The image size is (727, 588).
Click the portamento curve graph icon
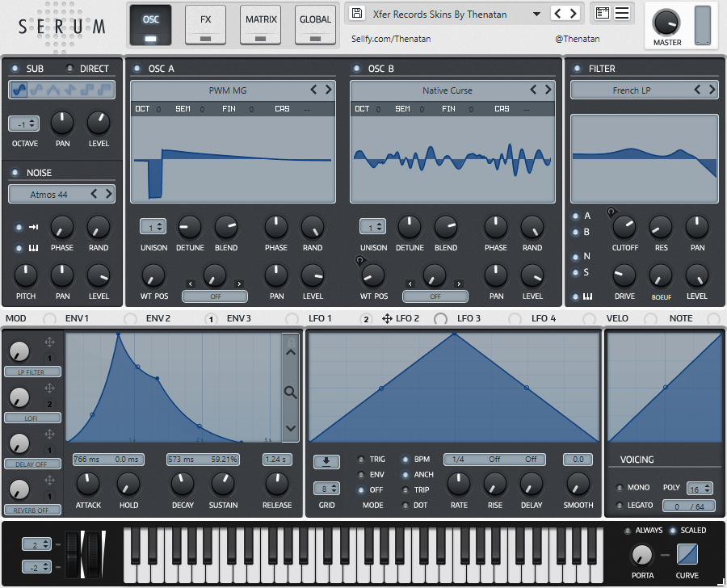(x=687, y=554)
